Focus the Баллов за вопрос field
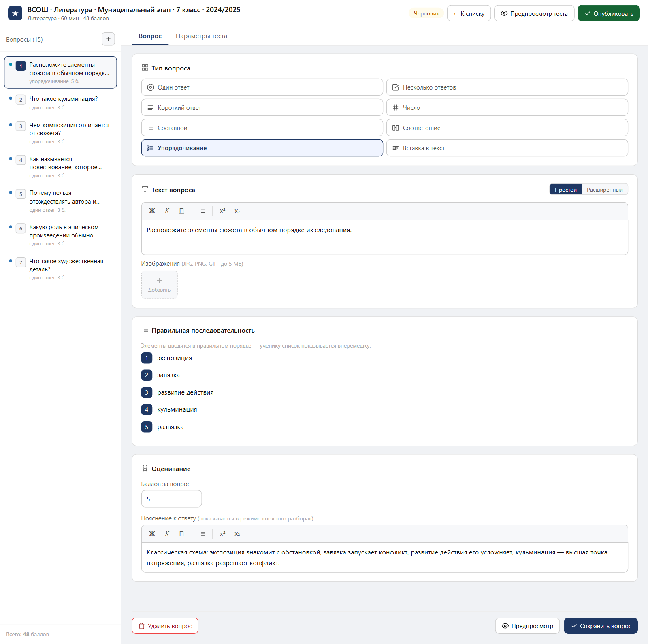 [x=171, y=499]
